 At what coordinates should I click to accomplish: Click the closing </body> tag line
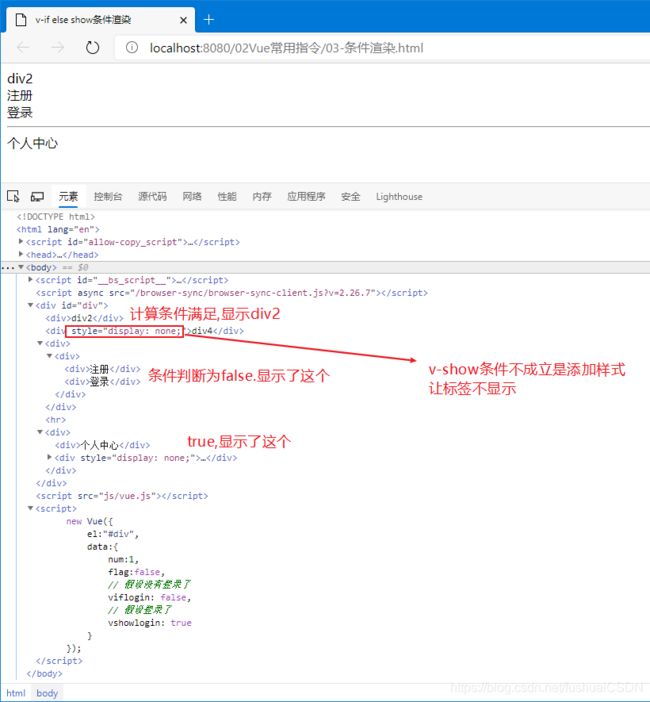pyautogui.click(x=44, y=673)
